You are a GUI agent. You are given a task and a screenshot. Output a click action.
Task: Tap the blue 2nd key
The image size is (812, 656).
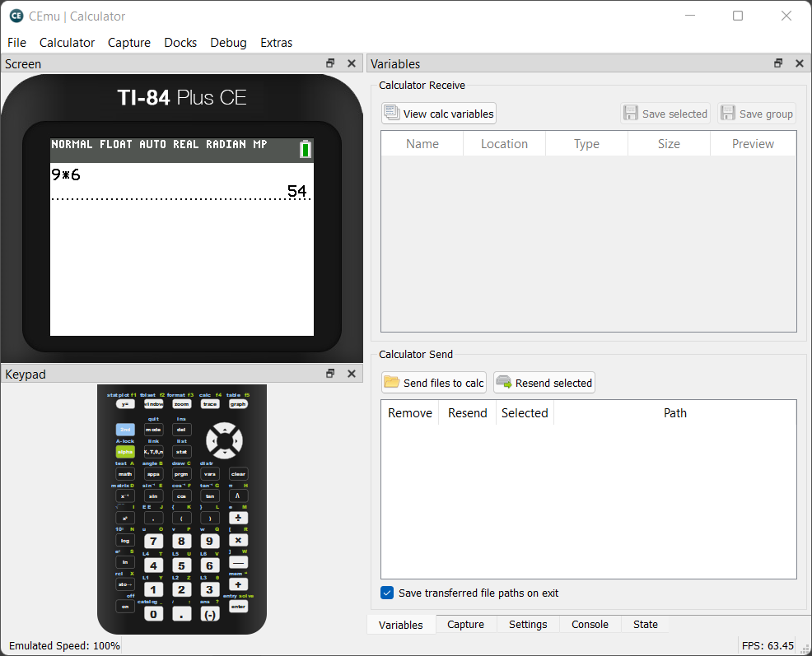tap(125, 430)
